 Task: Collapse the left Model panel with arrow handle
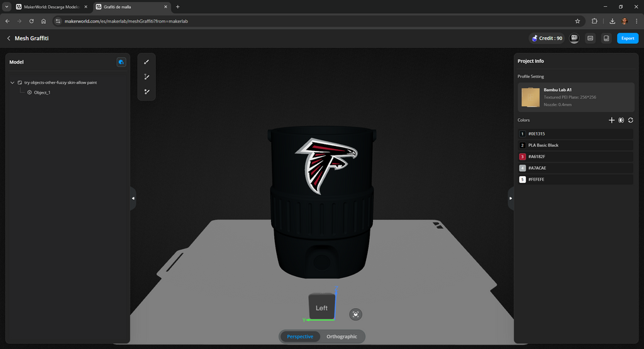pyautogui.click(x=133, y=198)
